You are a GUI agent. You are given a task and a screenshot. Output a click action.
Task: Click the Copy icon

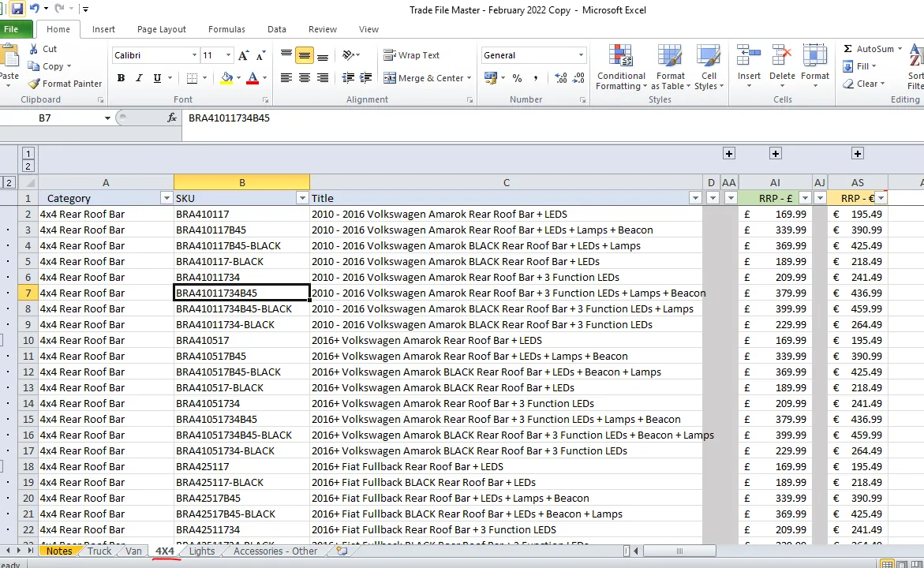click(x=34, y=66)
